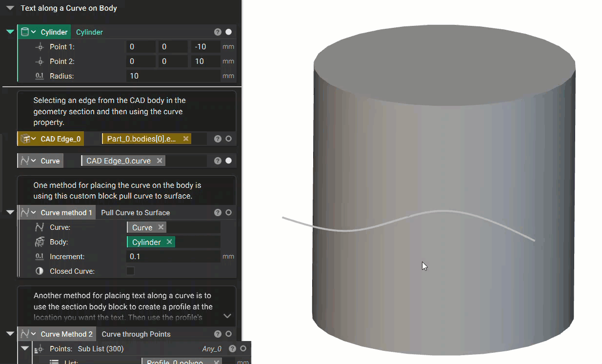This screenshot has height=364, width=602.
Task: Edit the Point 1 Z value of -10
Action: click(205, 47)
